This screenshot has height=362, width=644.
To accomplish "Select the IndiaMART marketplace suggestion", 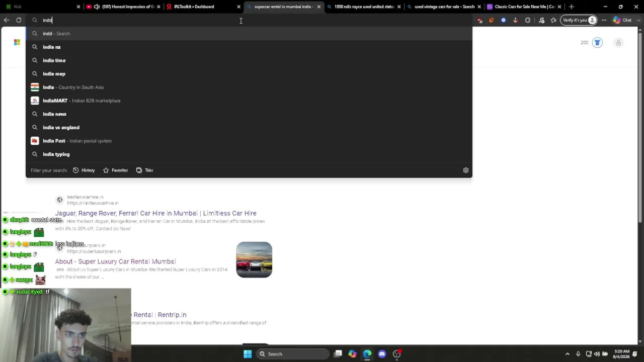I will 249,101.
